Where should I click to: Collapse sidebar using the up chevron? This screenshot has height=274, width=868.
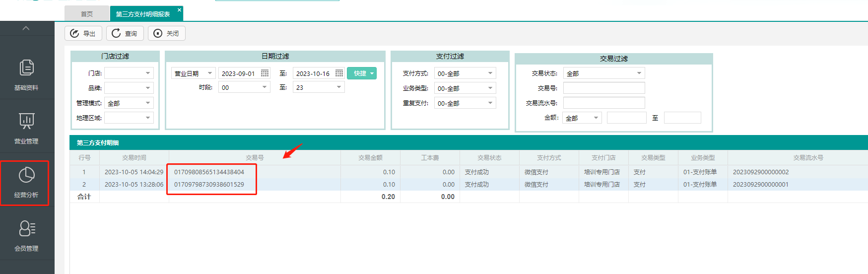(x=26, y=28)
